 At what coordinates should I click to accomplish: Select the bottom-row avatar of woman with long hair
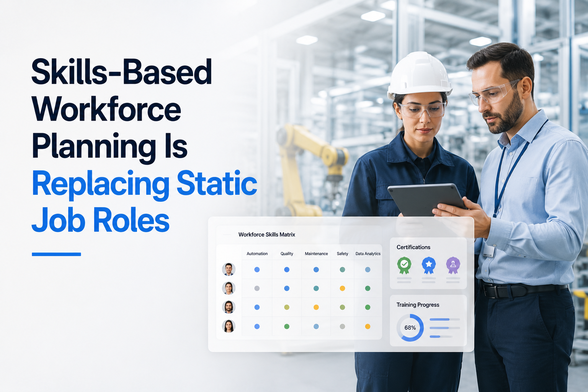(x=229, y=326)
